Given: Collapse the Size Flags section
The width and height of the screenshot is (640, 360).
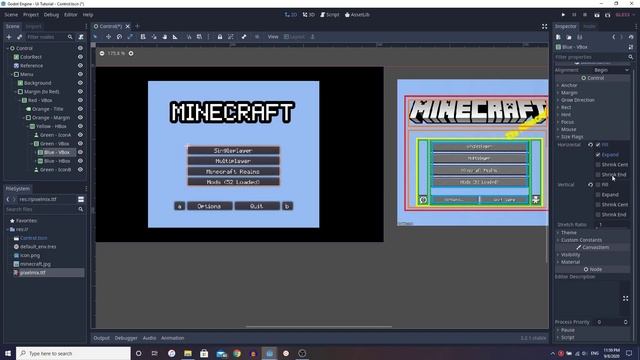Looking at the screenshot, I should [x=571, y=137].
